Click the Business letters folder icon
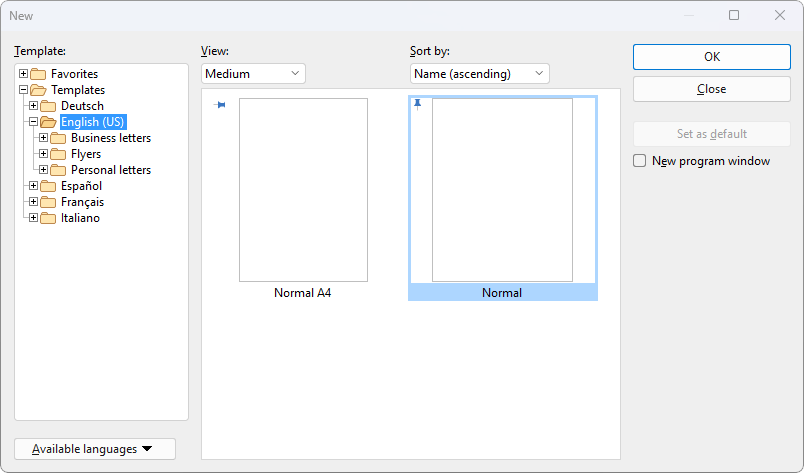The width and height of the screenshot is (804, 473). 58,138
